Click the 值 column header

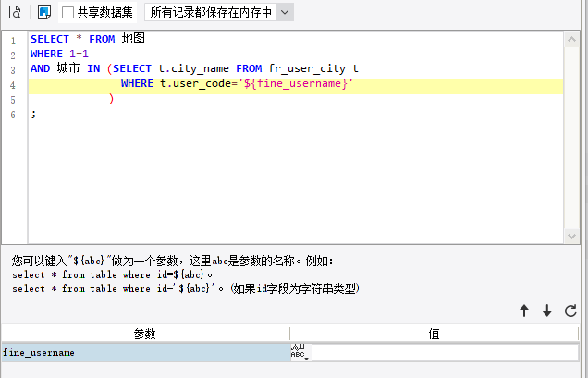pos(434,334)
